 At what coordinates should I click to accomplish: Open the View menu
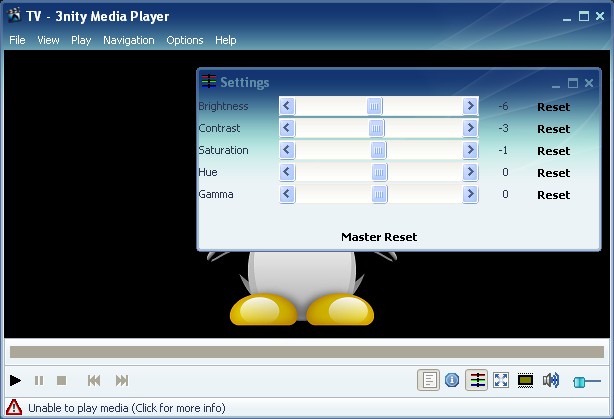tap(48, 40)
